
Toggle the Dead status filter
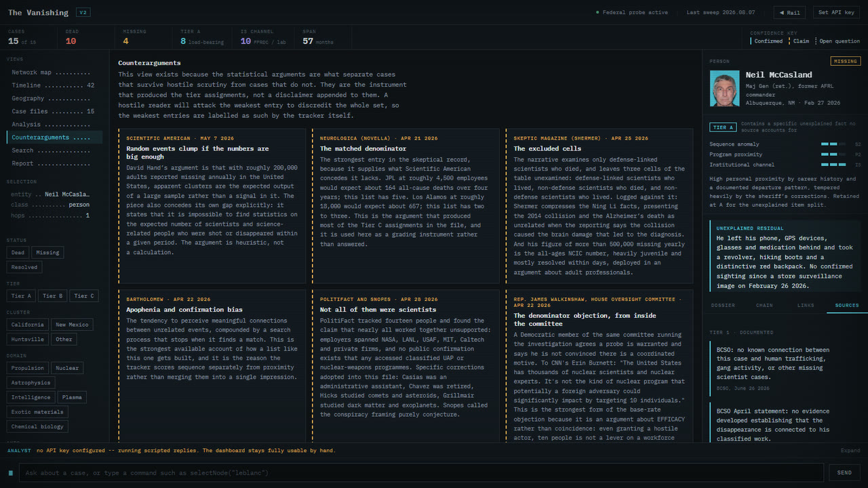[18, 252]
